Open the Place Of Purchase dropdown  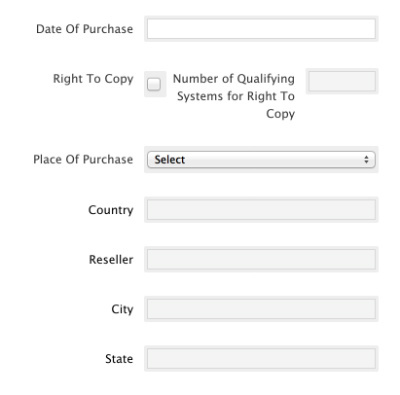pos(261,160)
